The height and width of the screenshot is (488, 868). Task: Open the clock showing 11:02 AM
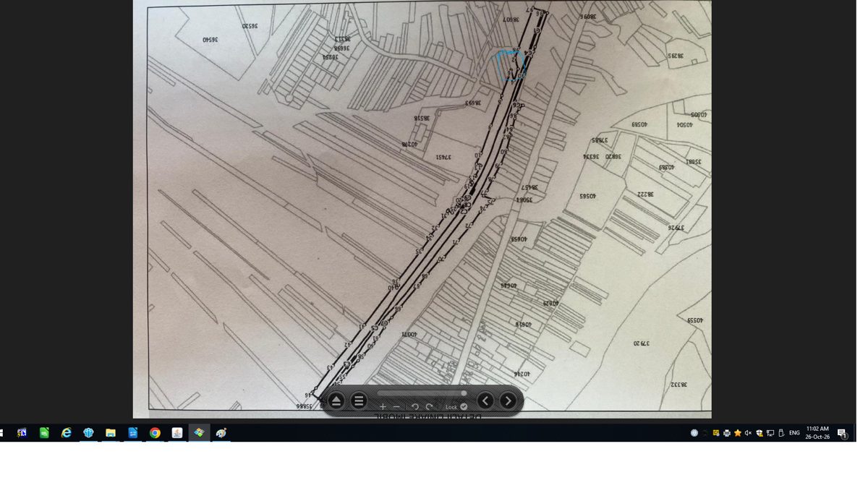(817, 433)
